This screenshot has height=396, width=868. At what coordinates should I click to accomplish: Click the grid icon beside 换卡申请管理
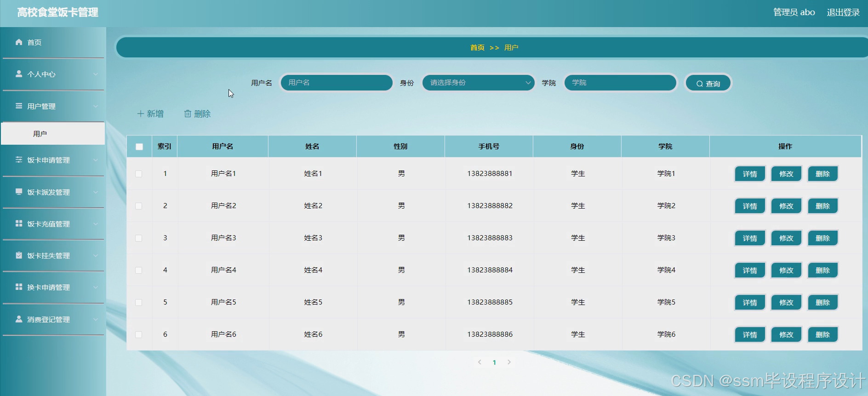point(19,287)
